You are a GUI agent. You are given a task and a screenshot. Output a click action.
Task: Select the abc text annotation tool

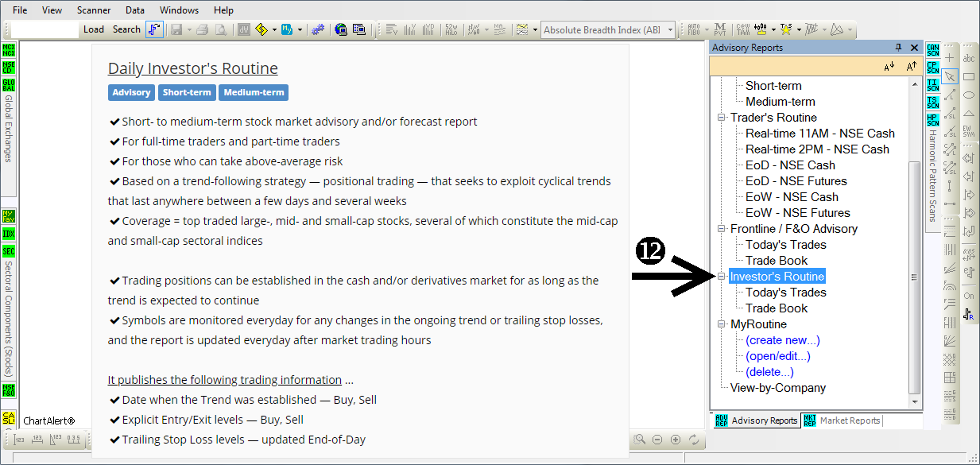(x=969, y=58)
